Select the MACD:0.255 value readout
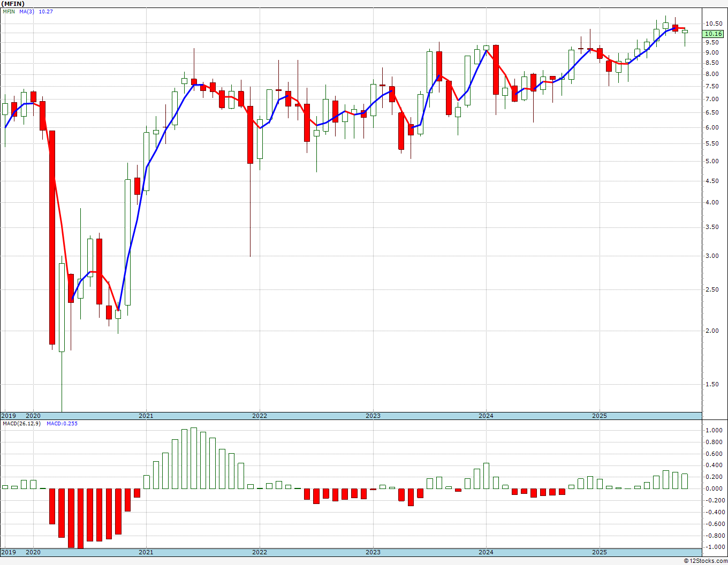Image resolution: width=728 pixels, height=565 pixels. click(x=62, y=424)
